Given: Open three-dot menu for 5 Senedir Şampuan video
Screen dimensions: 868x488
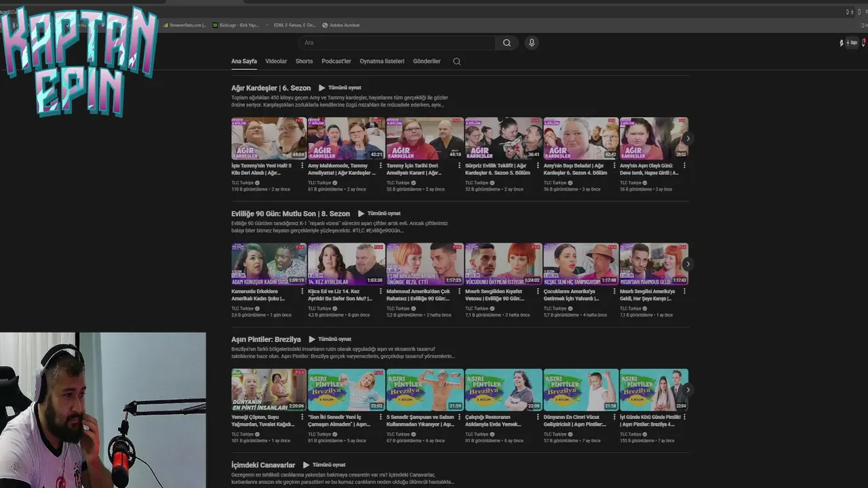Looking at the screenshot, I should (x=459, y=417).
